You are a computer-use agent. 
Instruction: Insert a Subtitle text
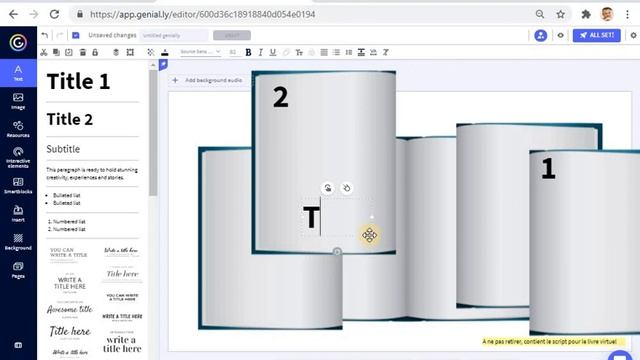(63, 149)
